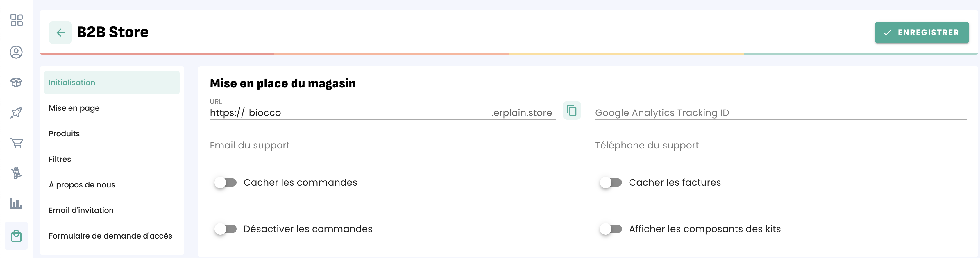This screenshot has width=980, height=258.
Task: Go back using the arrow button
Action: (x=60, y=33)
